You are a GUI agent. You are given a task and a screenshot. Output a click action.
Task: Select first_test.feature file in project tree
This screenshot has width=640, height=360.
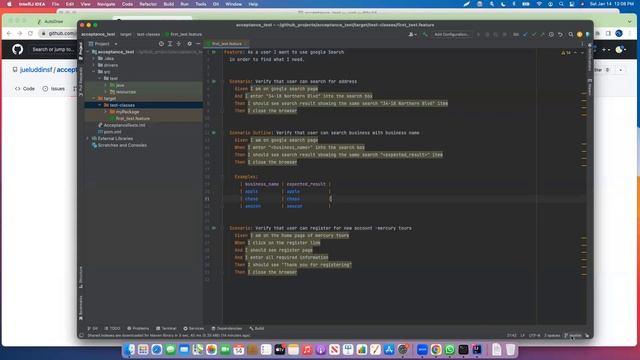[133, 118]
